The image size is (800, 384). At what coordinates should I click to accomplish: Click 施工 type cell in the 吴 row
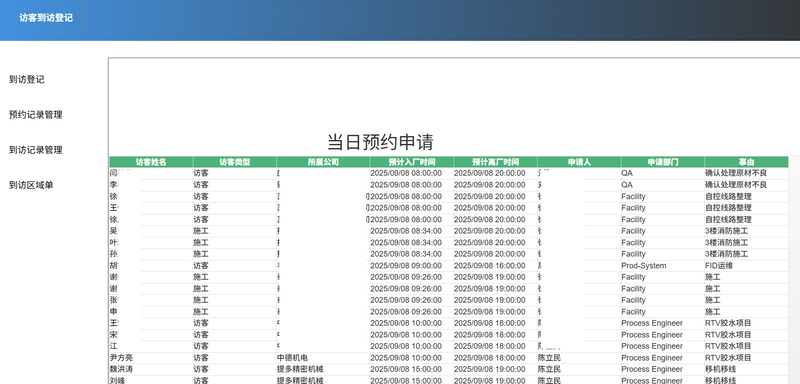(201, 231)
